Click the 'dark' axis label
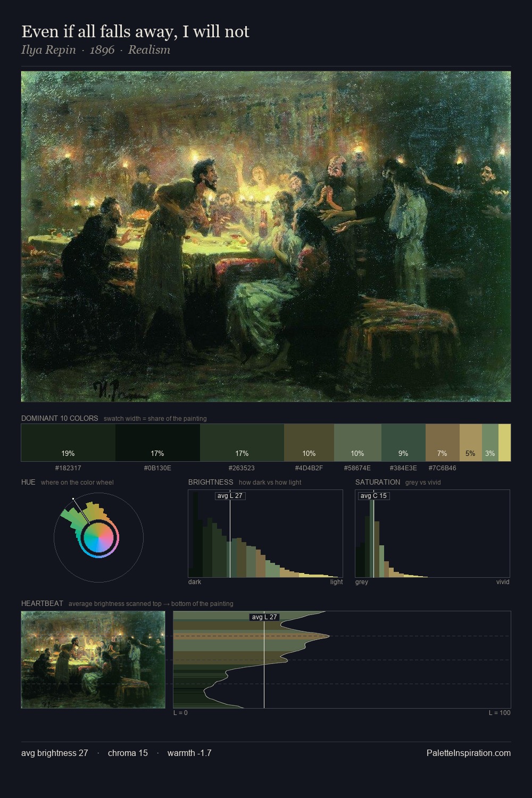This screenshot has width=532, height=798. pyautogui.click(x=195, y=582)
